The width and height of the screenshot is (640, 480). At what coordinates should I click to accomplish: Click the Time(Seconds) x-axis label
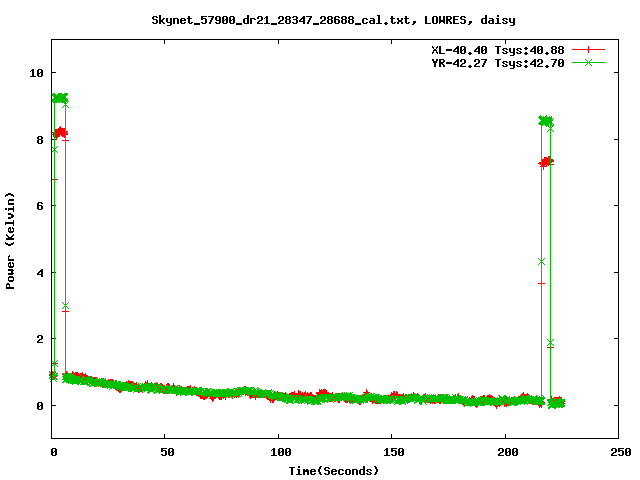334,471
